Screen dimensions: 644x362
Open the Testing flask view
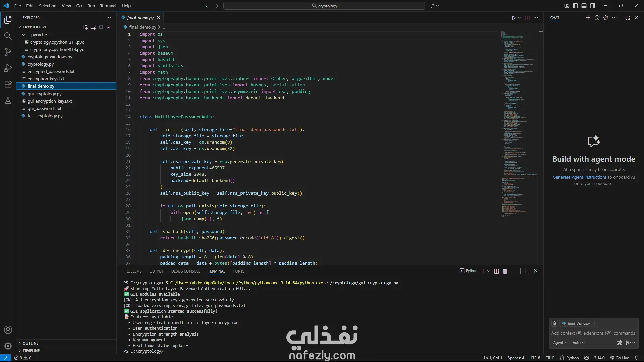(8, 100)
